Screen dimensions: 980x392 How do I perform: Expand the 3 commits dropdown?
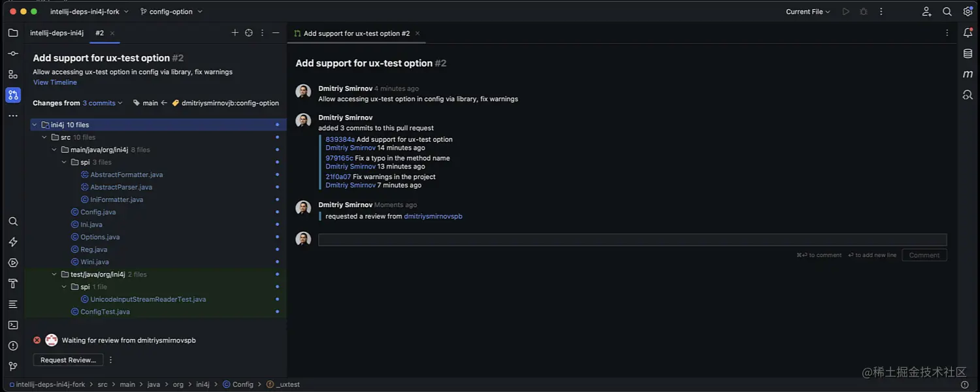[99, 103]
